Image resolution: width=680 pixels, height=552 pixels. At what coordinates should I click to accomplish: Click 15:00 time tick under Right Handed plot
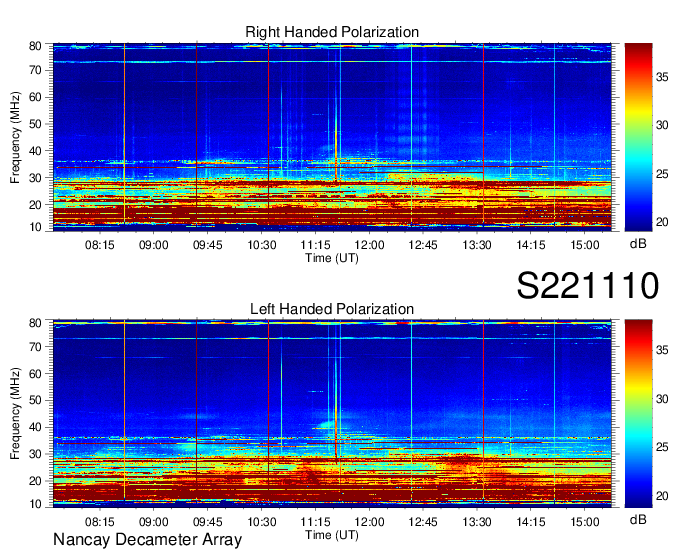(x=585, y=245)
